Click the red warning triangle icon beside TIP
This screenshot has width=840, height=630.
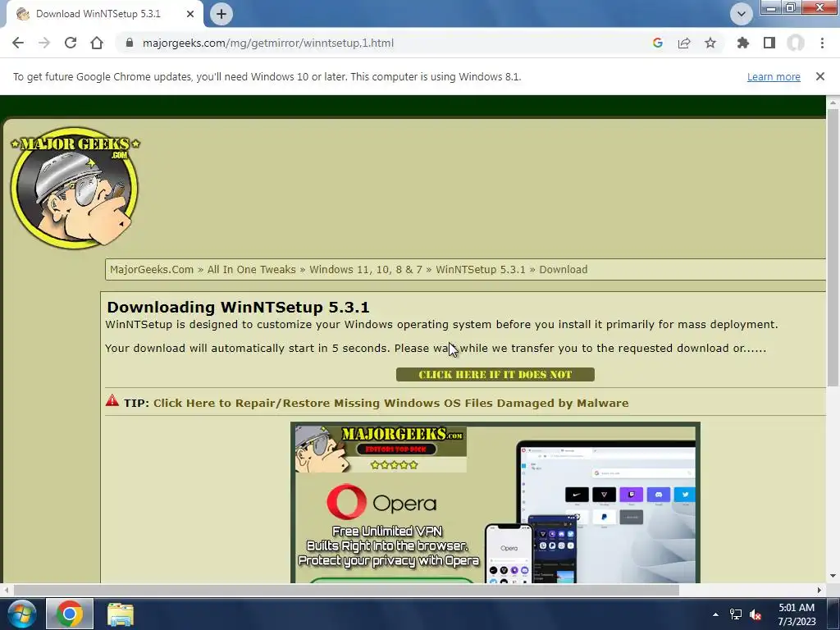(x=112, y=400)
